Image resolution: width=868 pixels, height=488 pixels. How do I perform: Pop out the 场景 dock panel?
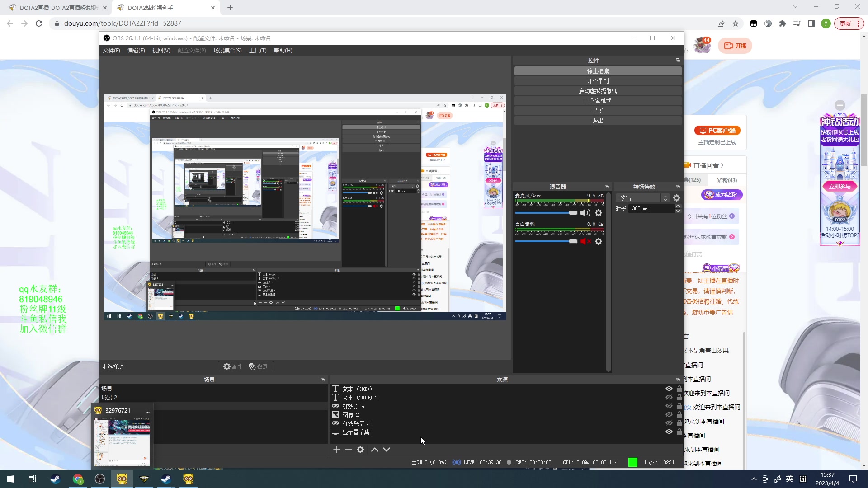point(323,380)
